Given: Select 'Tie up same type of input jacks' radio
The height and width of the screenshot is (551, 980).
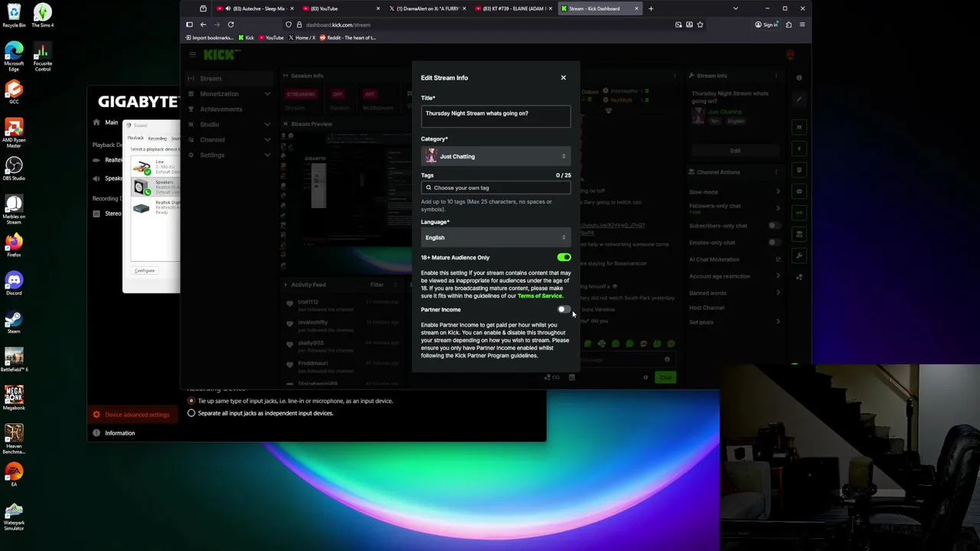Looking at the screenshot, I should (191, 401).
